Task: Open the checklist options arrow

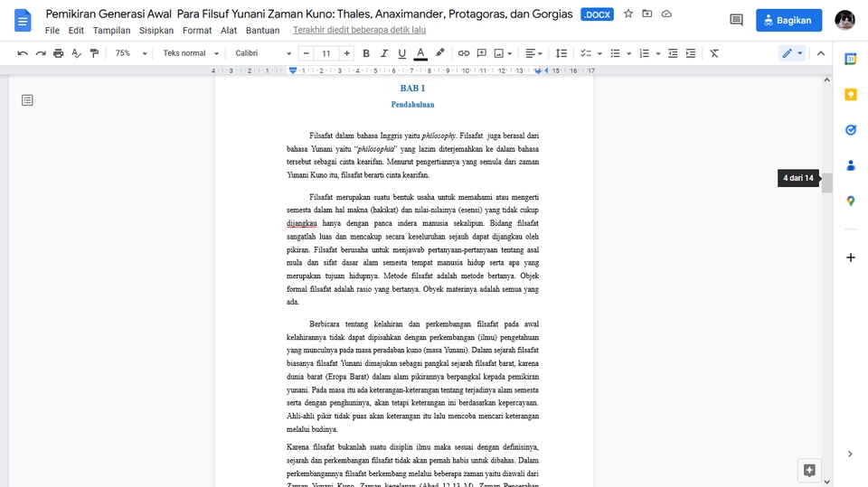Action: (599, 53)
